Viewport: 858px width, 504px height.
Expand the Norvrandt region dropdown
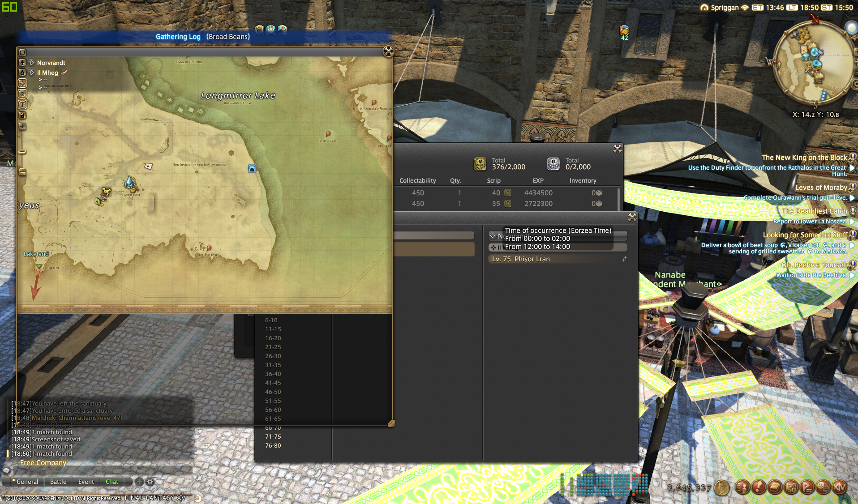32,63
